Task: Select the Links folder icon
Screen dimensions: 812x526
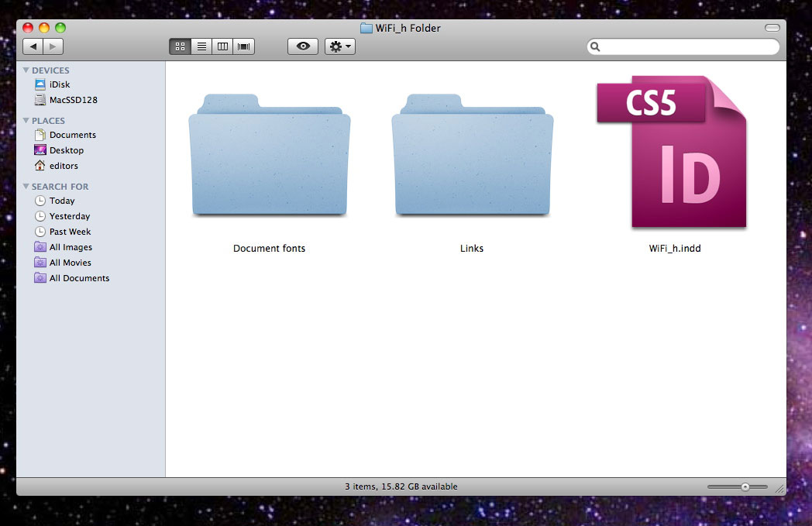Action: coord(473,155)
